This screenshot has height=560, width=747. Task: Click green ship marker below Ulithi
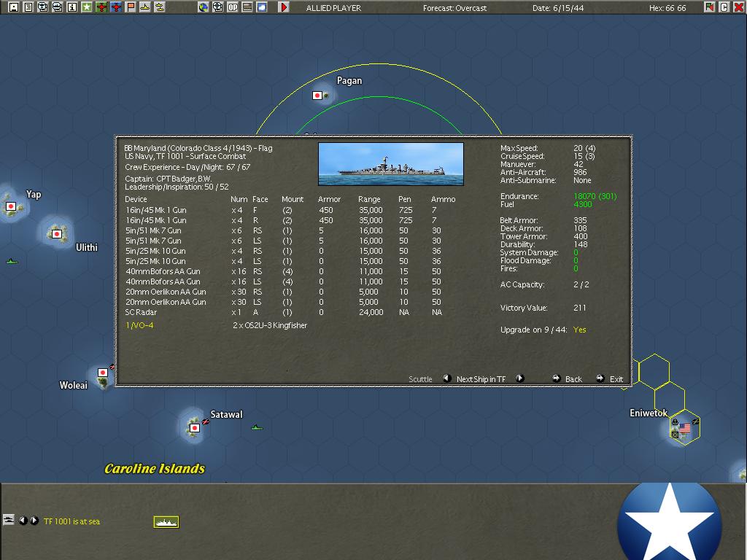[x=12, y=262]
